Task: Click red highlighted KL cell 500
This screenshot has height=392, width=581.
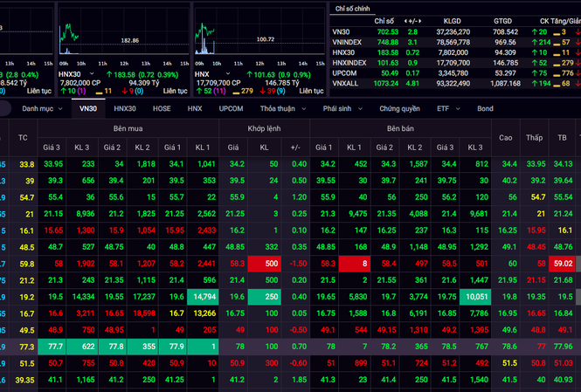Action: (264, 264)
